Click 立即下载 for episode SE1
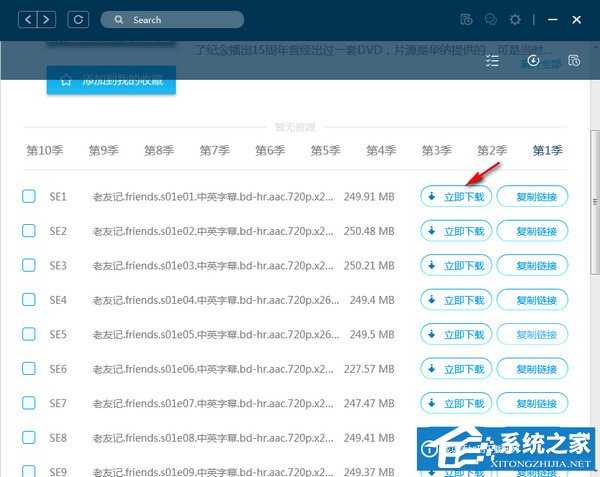600x477 pixels. [455, 197]
